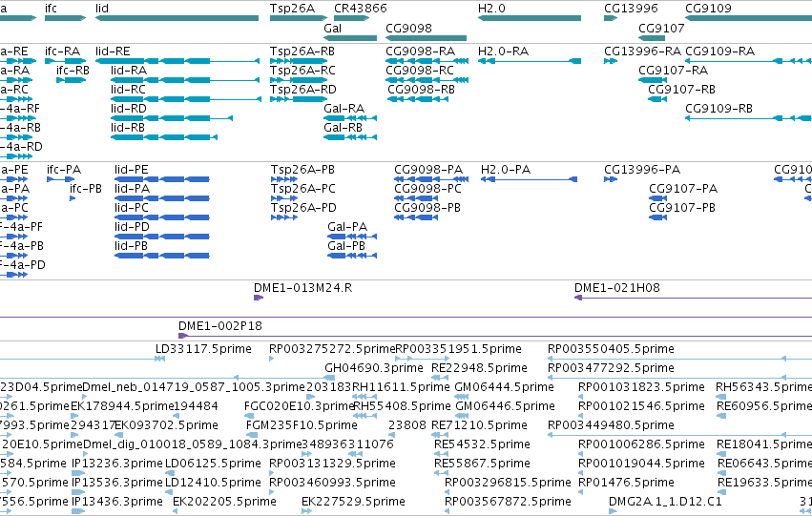Click the Tsp26A-PB protein feature

[284, 179]
